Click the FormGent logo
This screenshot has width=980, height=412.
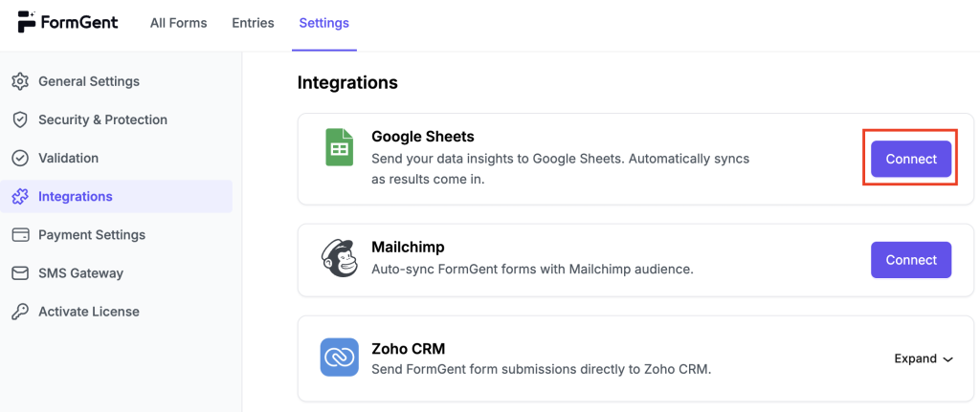pos(68,23)
